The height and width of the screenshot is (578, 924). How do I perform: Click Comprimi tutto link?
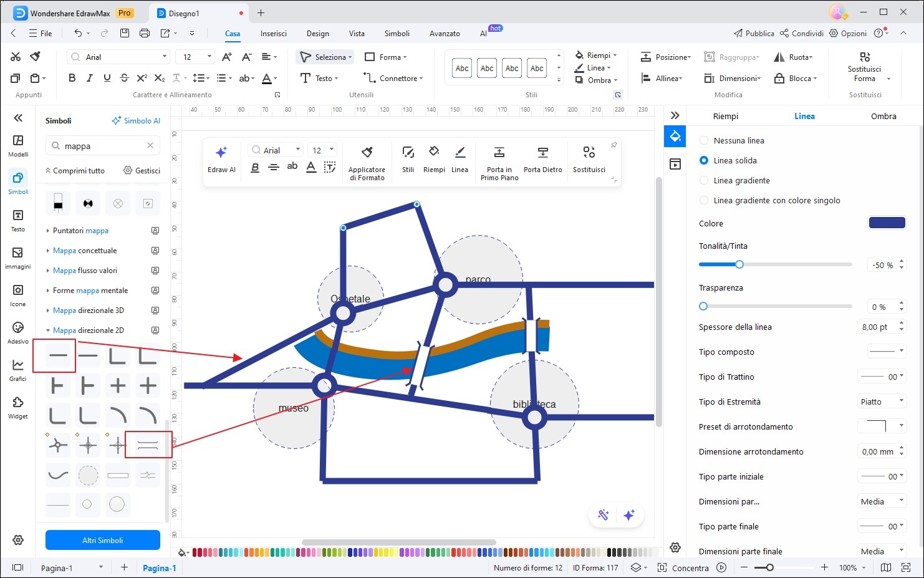click(x=75, y=170)
